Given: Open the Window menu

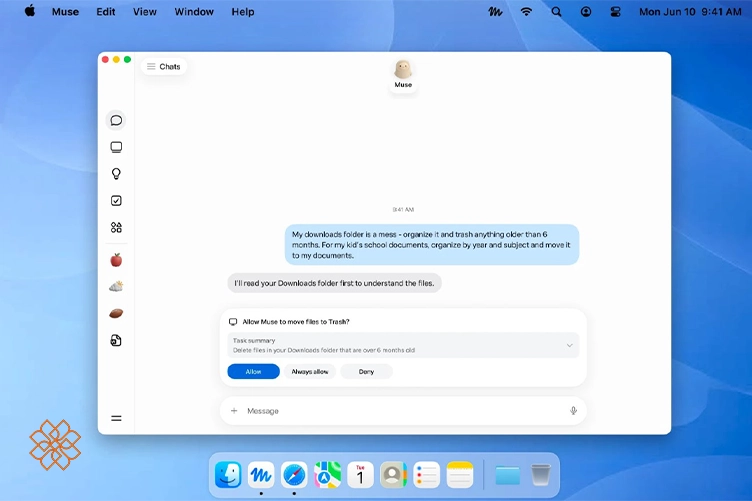Looking at the screenshot, I should point(194,12).
